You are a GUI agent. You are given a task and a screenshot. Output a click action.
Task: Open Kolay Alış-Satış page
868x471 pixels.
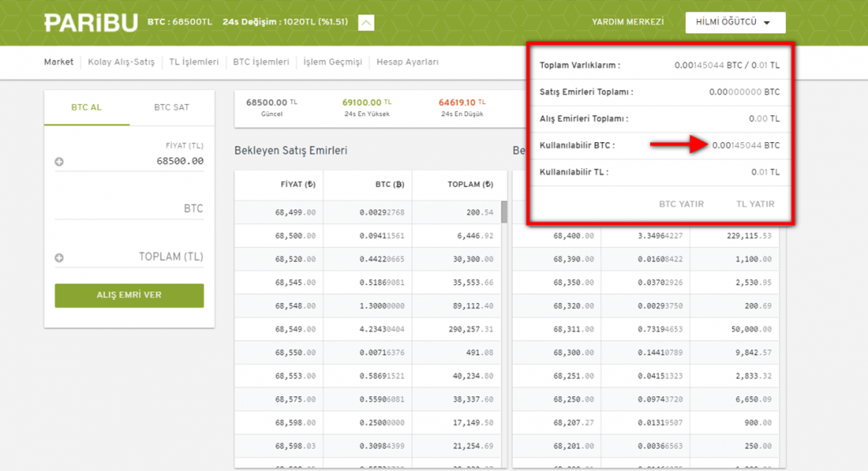point(121,62)
